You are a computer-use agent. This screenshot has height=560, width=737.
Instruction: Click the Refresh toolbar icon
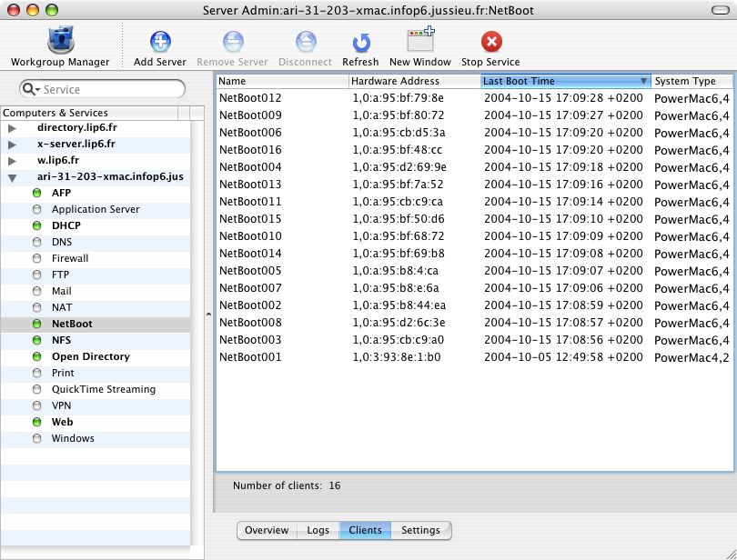(360, 42)
